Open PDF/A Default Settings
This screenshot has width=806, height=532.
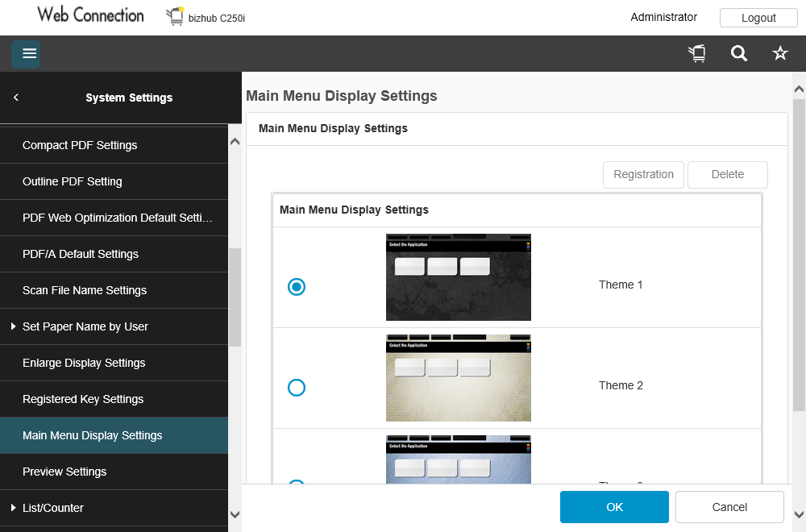pos(114,254)
